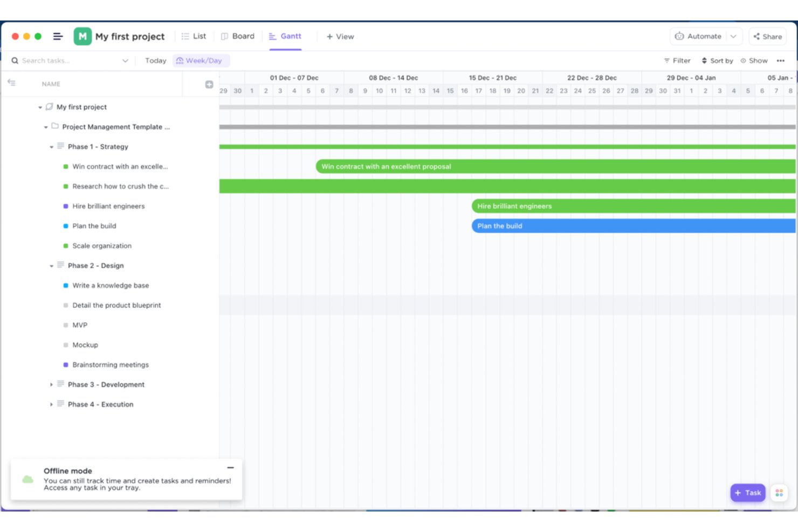Open the search tasks dropdown chevron
Screen dimensions: 798x532
pyautogui.click(x=125, y=60)
